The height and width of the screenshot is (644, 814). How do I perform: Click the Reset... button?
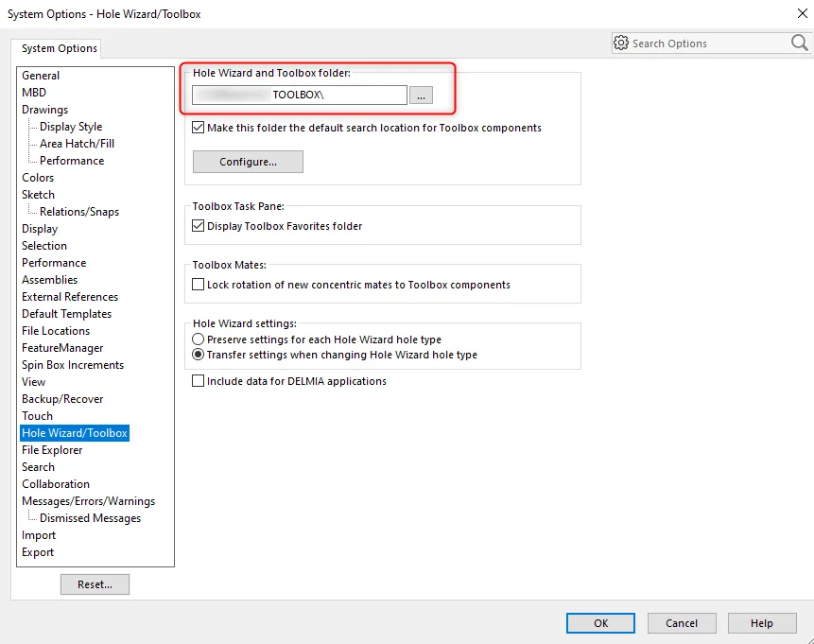pyautogui.click(x=95, y=584)
